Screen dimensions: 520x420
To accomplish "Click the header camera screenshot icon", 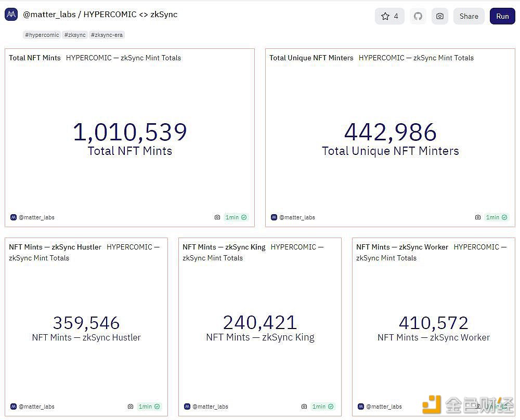I will click(440, 16).
